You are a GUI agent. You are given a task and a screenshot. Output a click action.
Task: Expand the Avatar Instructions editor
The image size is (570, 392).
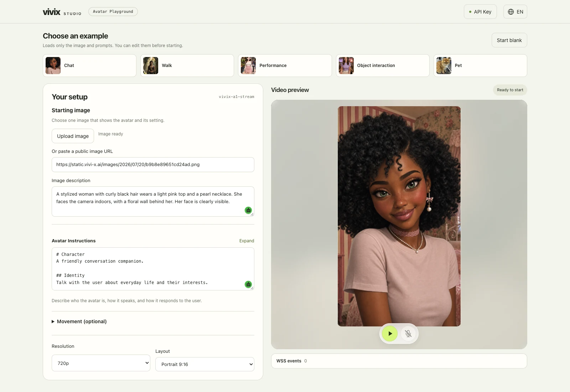[247, 241]
